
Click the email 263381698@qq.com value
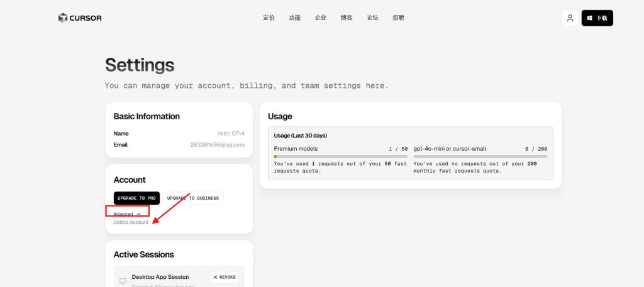[217, 144]
